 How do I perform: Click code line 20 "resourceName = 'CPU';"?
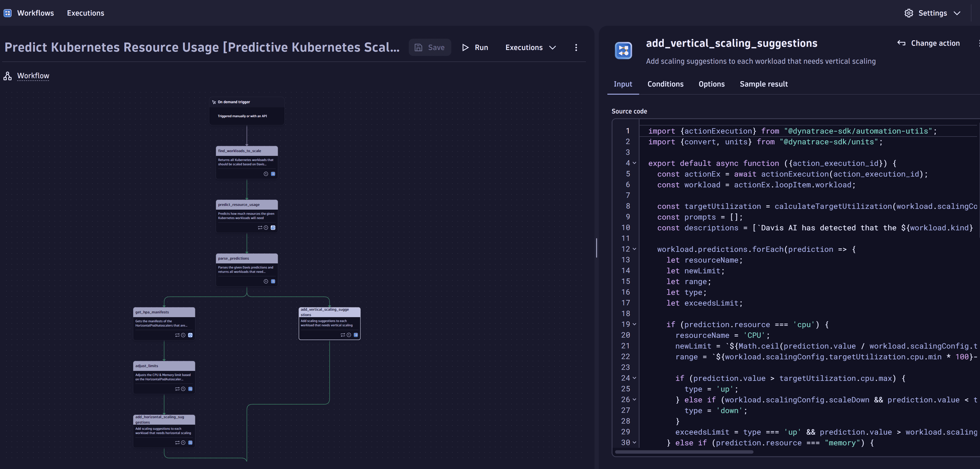tap(722, 335)
